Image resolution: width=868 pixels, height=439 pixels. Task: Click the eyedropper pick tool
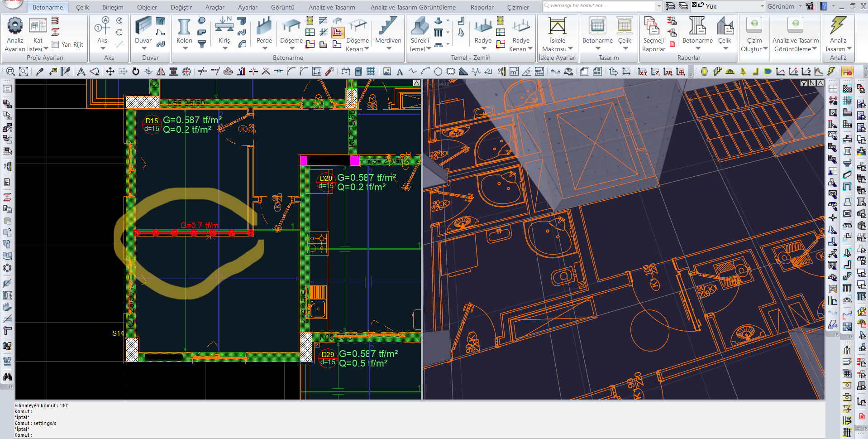pyautogui.click(x=39, y=71)
